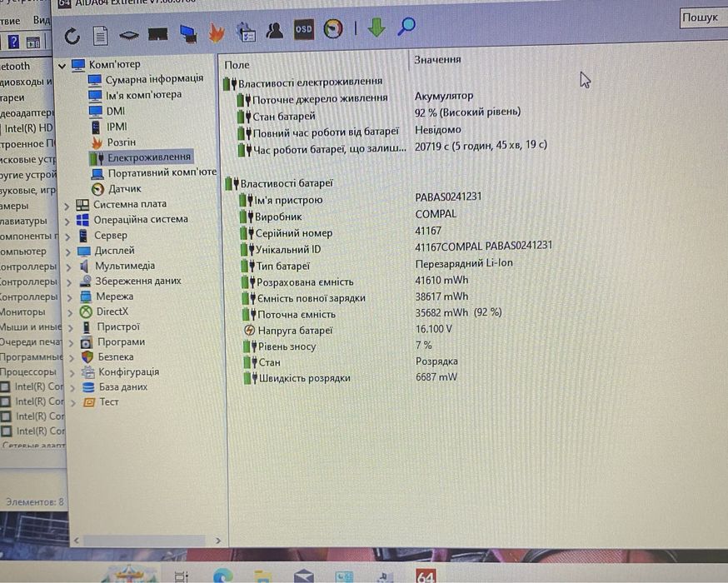Select the Ємність повної зарядки row
The image size is (728, 583).
point(356,297)
